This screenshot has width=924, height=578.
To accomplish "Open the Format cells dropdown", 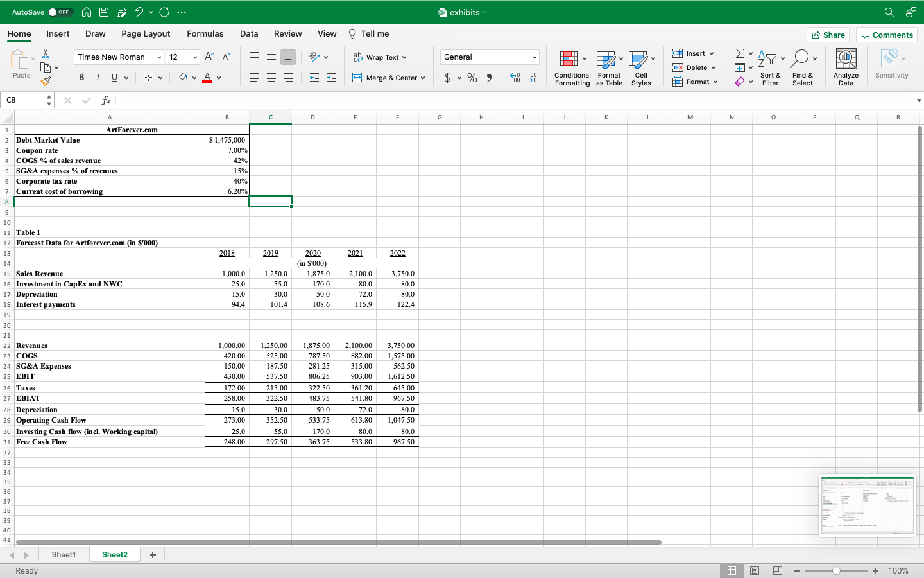I will pyautogui.click(x=695, y=82).
